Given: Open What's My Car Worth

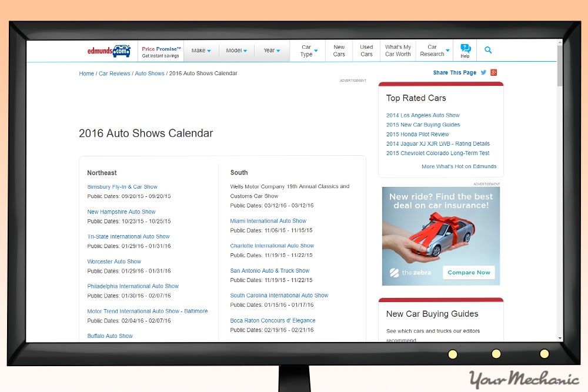Looking at the screenshot, I should (x=398, y=51).
